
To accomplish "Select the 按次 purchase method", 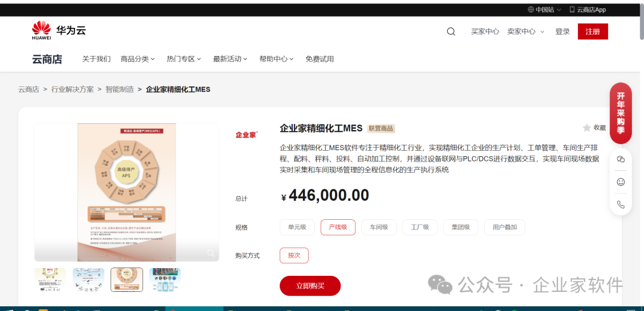I will pos(294,255).
